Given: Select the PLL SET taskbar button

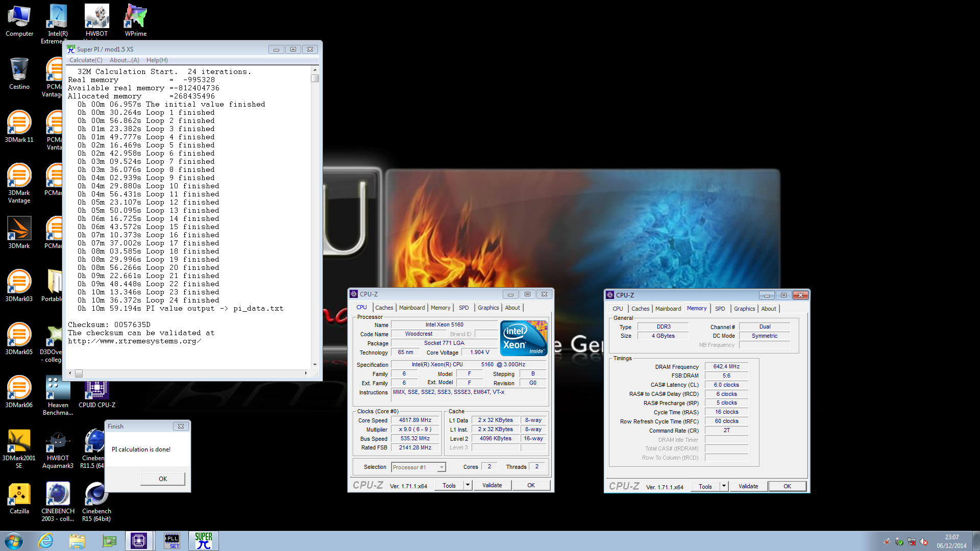Looking at the screenshot, I should click(171, 541).
